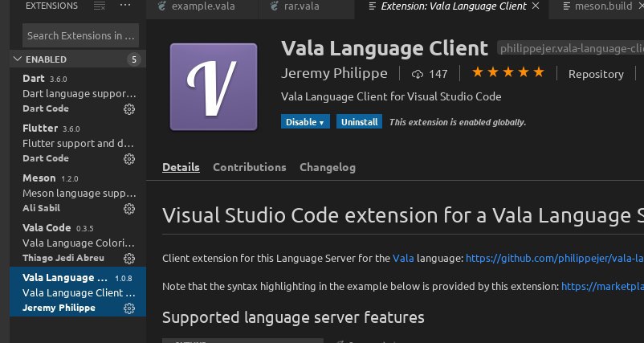
Task: Close the Extension: Vala Language Client tab
Action: [536, 6]
